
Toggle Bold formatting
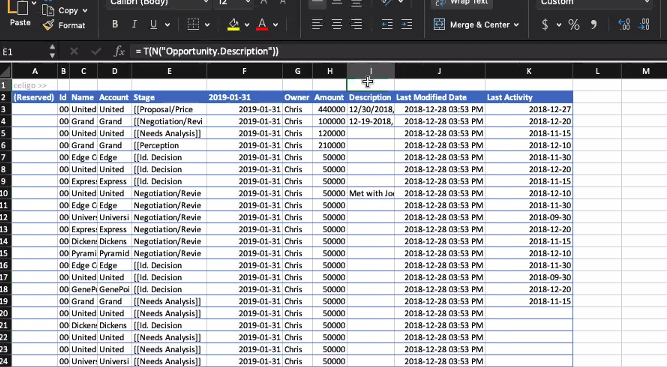115,24
